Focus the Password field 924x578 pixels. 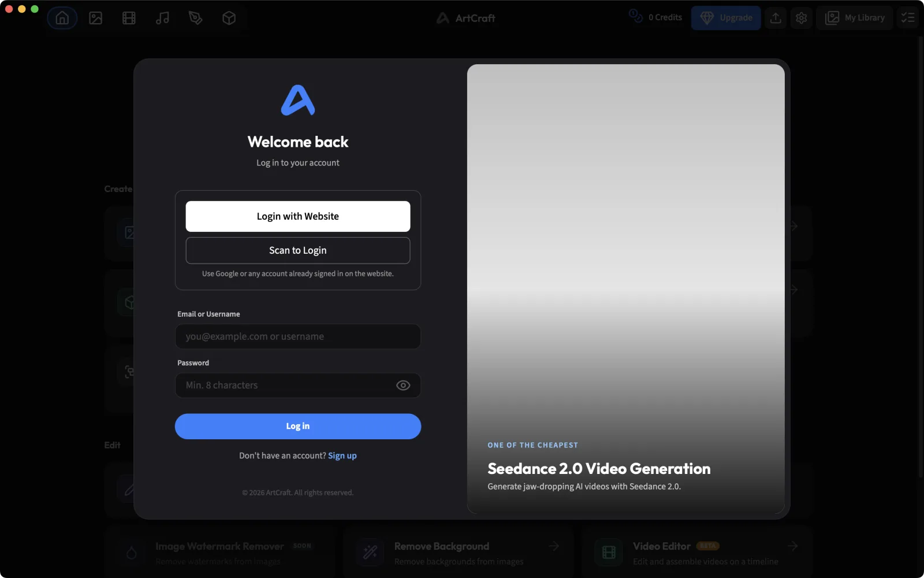pyautogui.click(x=298, y=385)
